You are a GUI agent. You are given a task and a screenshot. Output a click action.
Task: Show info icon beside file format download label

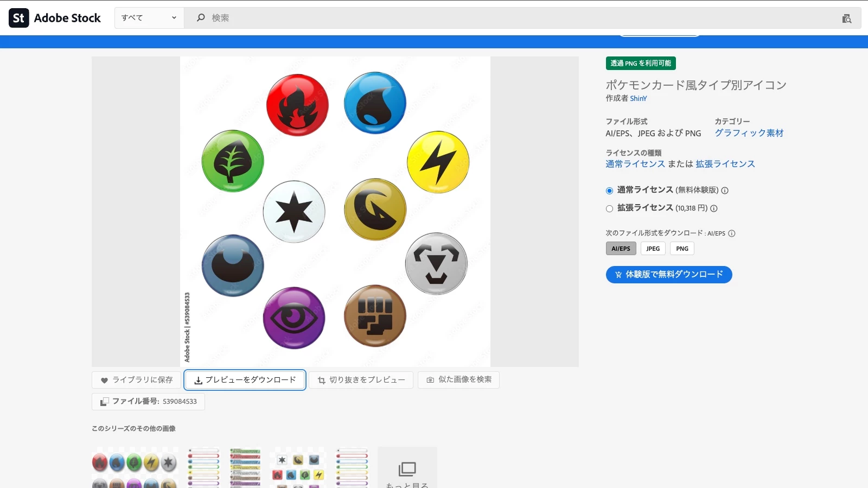(731, 233)
